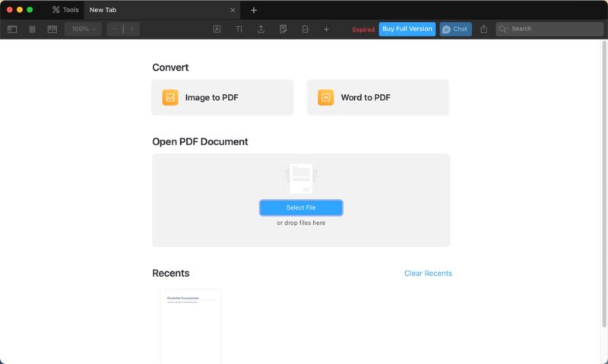Click the print page toolbar icon

(306, 29)
